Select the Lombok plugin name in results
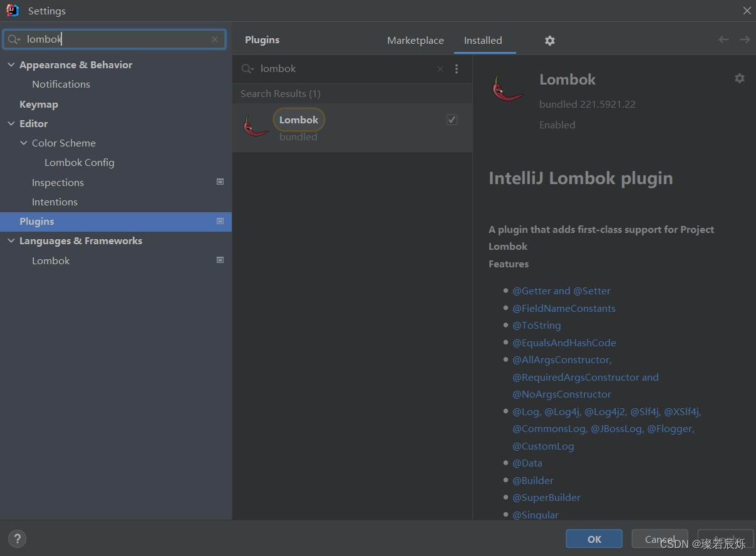 tap(299, 120)
